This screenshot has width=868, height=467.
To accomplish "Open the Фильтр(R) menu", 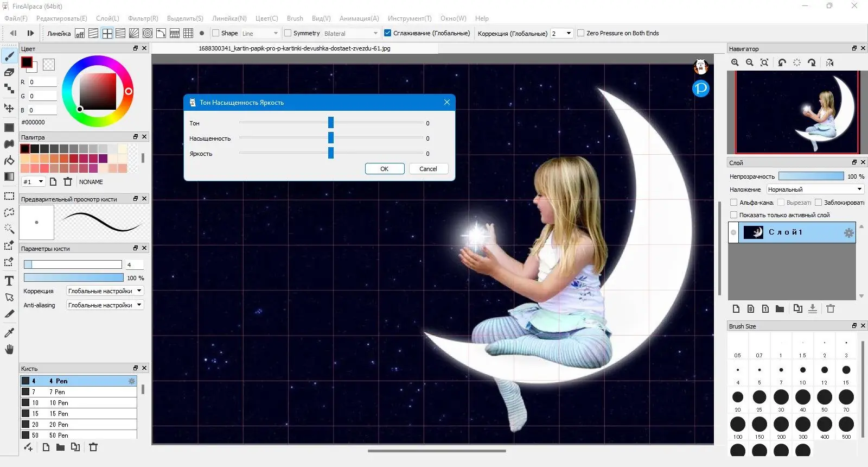I will coord(143,18).
